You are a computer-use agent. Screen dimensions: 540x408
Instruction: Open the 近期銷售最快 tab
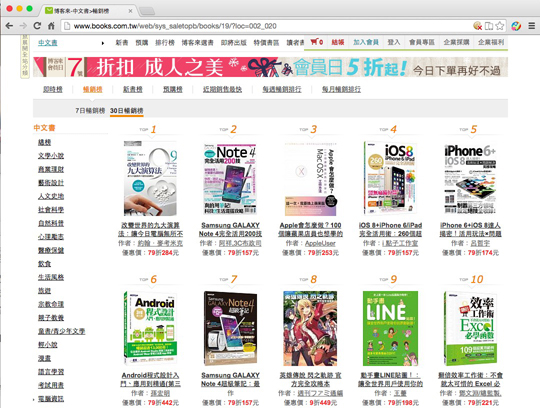pyautogui.click(x=222, y=89)
